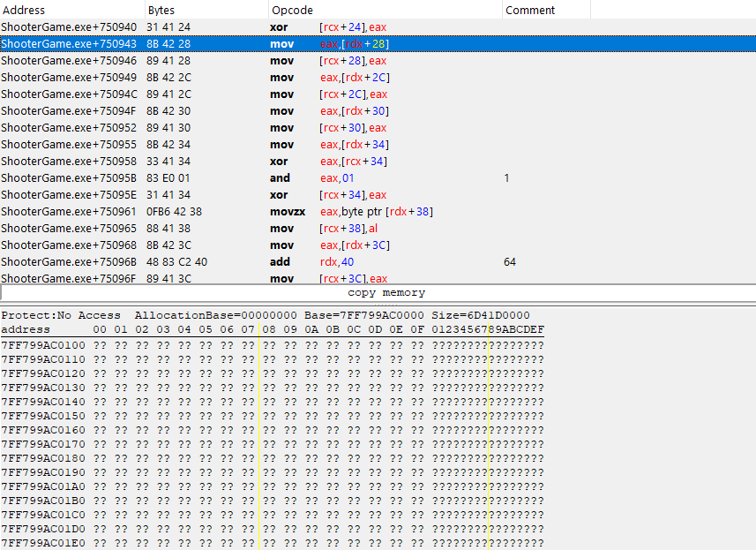
Task: Click the red eax operand in highlighted row
Action: [330, 43]
